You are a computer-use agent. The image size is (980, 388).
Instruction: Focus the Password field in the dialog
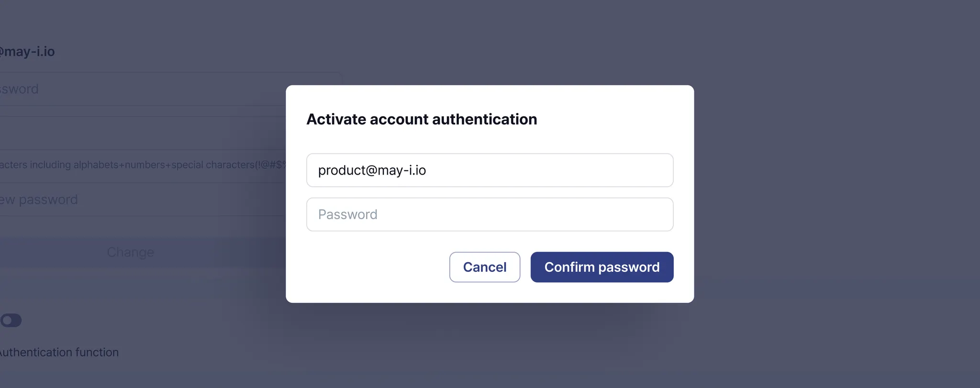(x=490, y=214)
